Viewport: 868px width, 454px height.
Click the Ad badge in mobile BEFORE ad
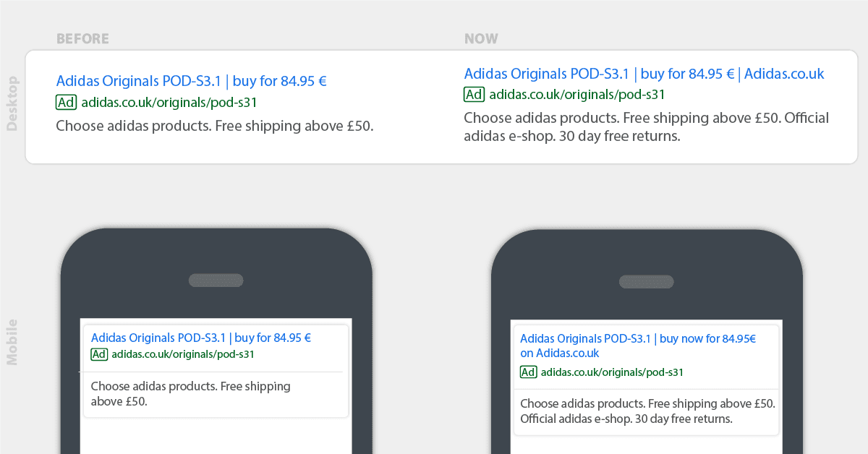pos(99,354)
